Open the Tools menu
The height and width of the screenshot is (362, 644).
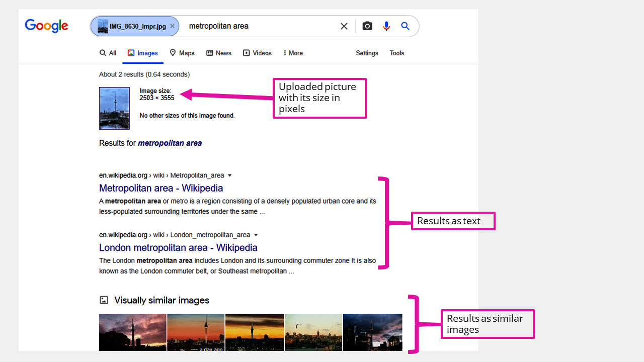pos(396,53)
